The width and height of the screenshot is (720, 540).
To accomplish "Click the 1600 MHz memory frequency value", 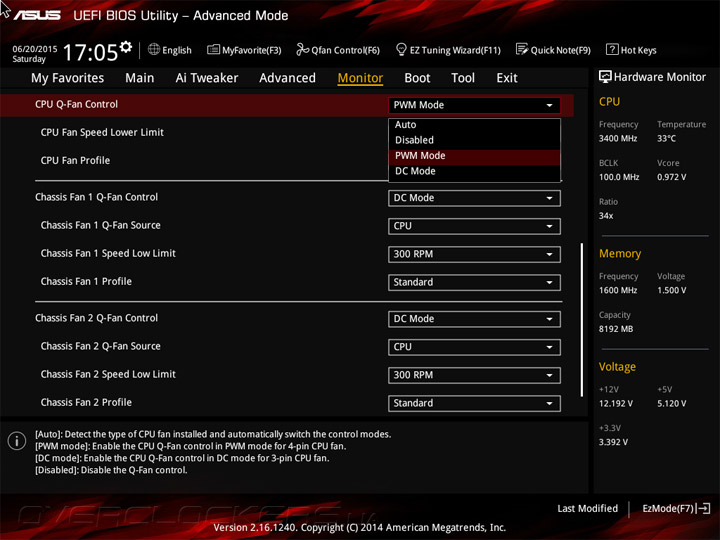I will click(618, 290).
